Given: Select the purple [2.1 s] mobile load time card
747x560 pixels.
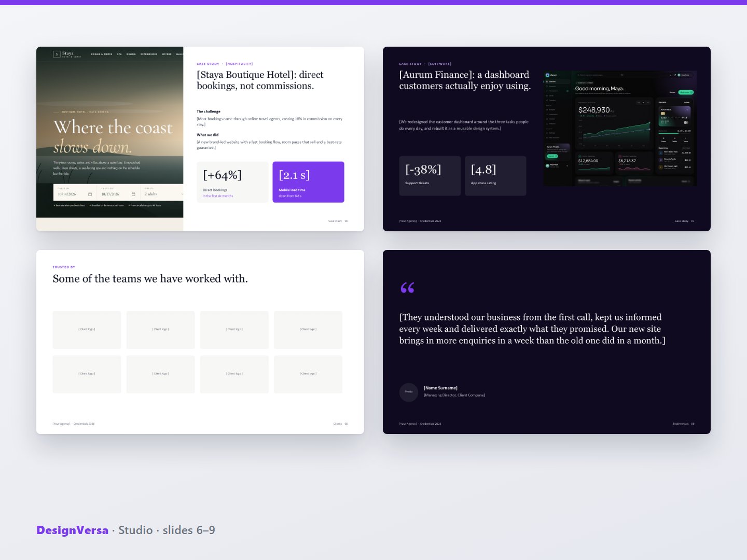Looking at the screenshot, I should click(x=308, y=182).
